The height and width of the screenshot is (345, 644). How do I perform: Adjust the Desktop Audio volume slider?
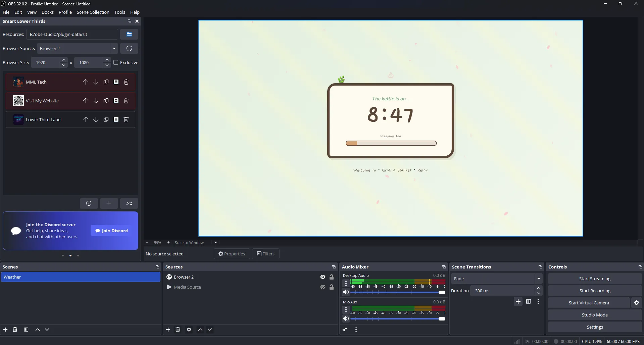pos(441,292)
